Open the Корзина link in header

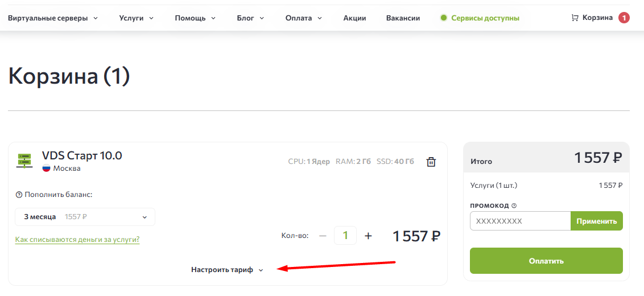click(597, 18)
